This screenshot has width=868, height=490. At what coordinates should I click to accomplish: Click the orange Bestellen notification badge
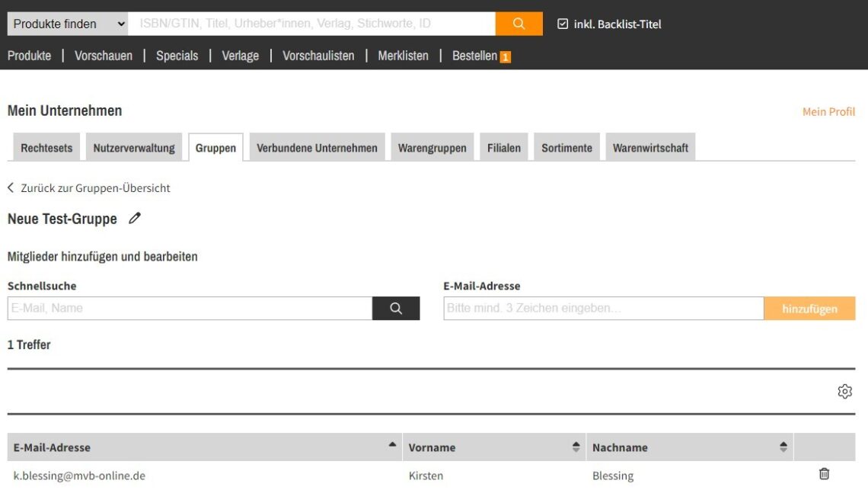(x=506, y=57)
